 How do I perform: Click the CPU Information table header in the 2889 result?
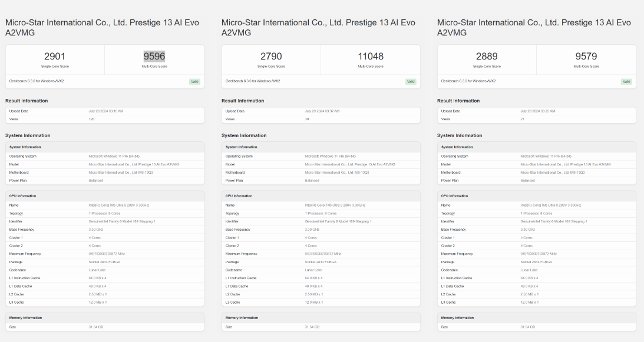[536, 196]
